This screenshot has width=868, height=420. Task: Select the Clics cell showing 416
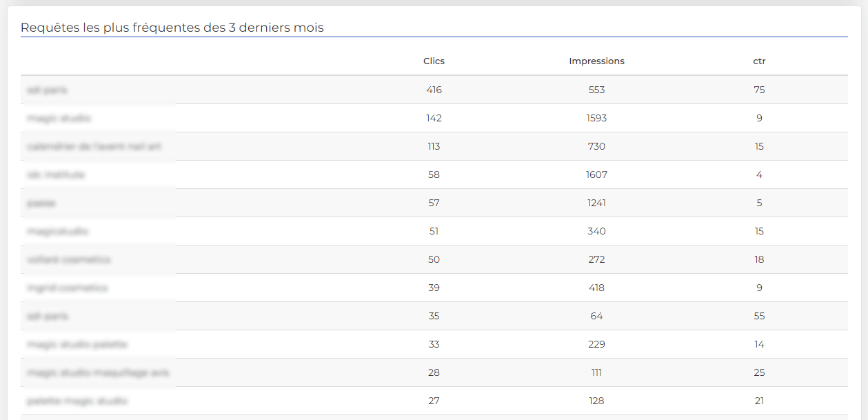point(434,90)
